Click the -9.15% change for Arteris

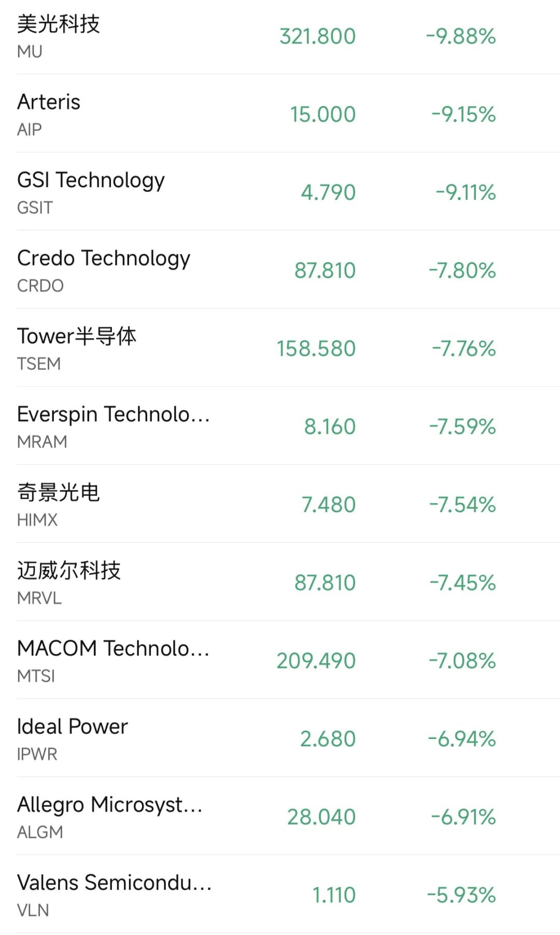464,115
